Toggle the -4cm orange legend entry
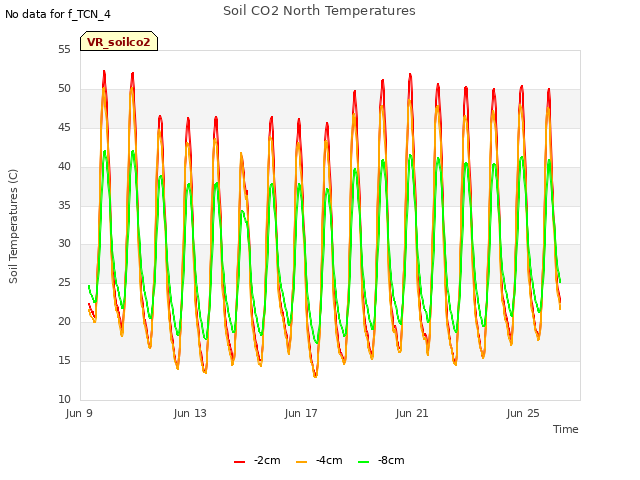 (x=319, y=461)
